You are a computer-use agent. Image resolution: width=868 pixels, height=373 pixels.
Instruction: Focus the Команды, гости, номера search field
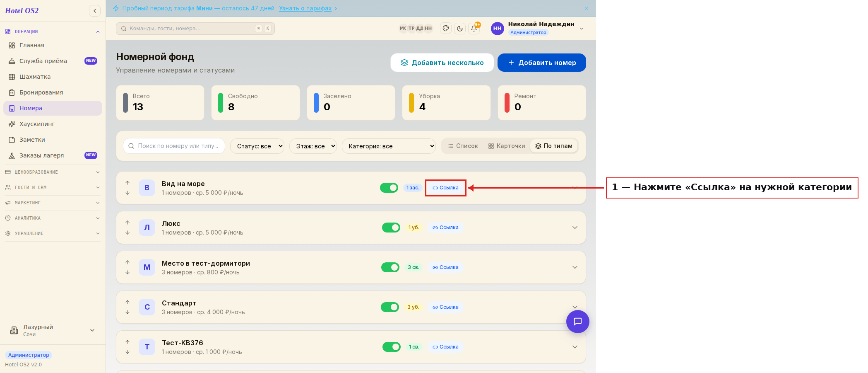coord(195,29)
